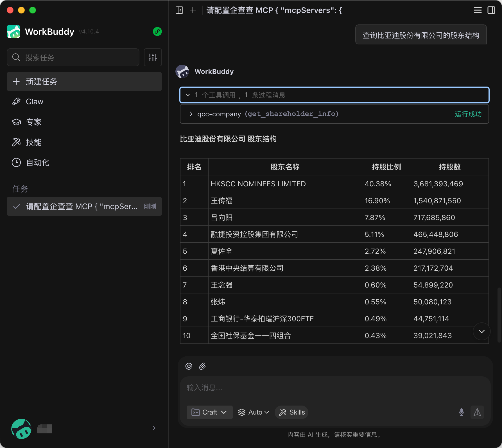Image resolution: width=502 pixels, height=448 pixels.
Task: Select the 香港中央结算有限公司 cell
Action: [285, 268]
